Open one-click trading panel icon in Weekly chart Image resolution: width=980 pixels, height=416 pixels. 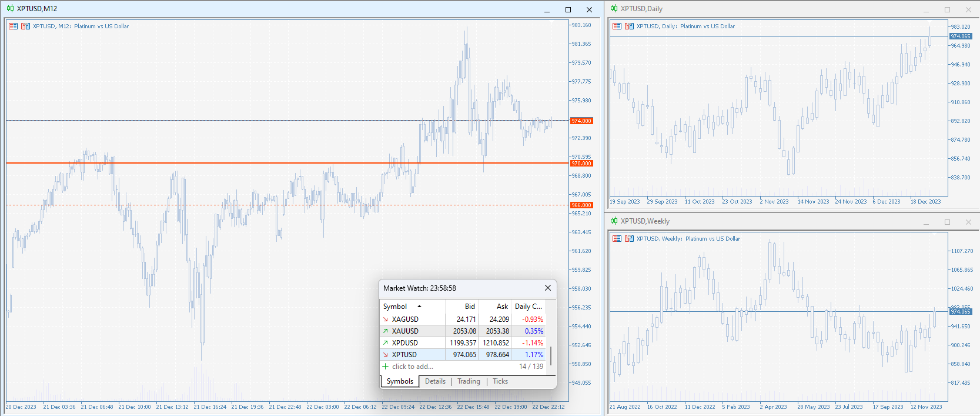coord(617,239)
